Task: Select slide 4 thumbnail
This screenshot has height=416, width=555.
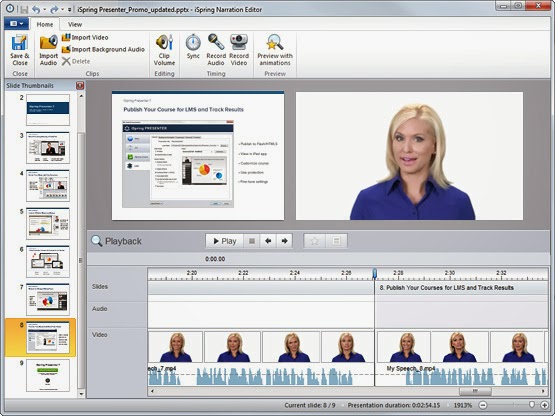Action: pos(48,186)
